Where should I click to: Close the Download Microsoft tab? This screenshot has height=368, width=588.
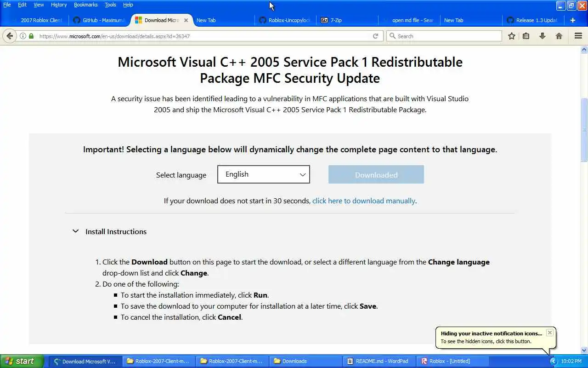(x=186, y=20)
